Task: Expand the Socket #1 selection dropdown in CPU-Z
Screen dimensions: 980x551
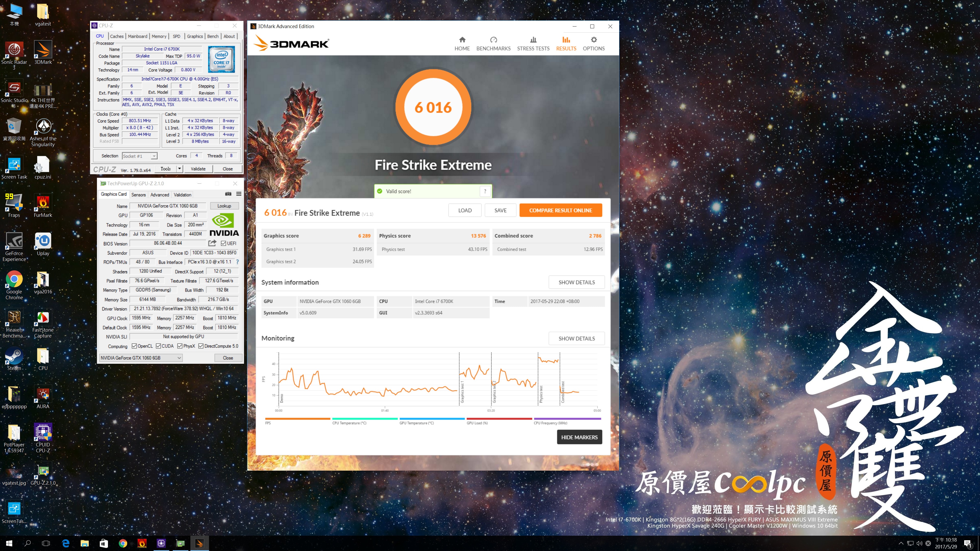Action: click(x=154, y=156)
